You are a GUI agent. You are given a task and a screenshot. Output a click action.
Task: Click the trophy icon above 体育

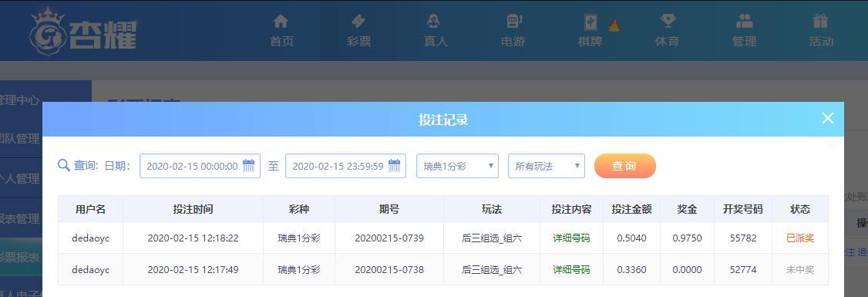tap(668, 21)
